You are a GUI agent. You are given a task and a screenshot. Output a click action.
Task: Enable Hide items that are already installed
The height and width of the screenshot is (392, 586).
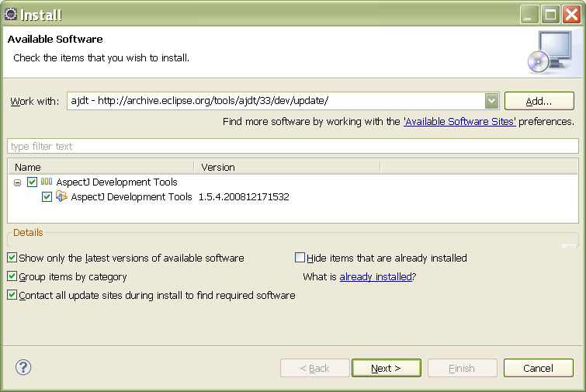[x=300, y=258]
